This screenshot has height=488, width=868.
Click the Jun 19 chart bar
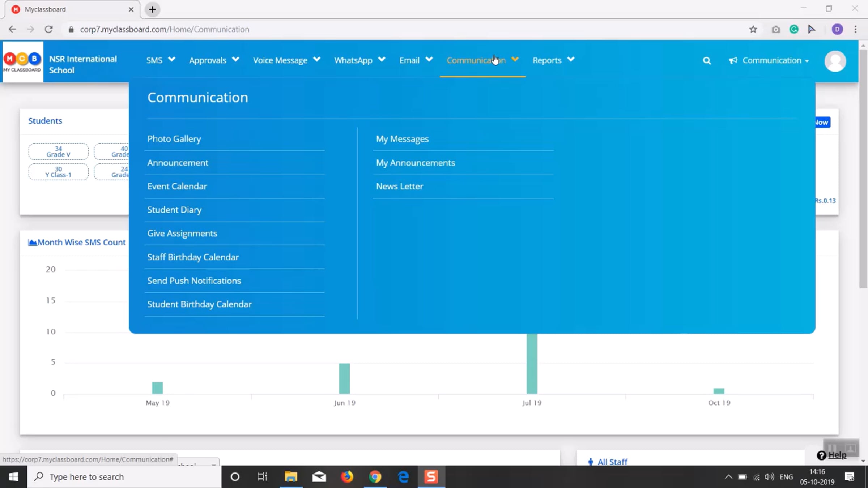click(344, 378)
